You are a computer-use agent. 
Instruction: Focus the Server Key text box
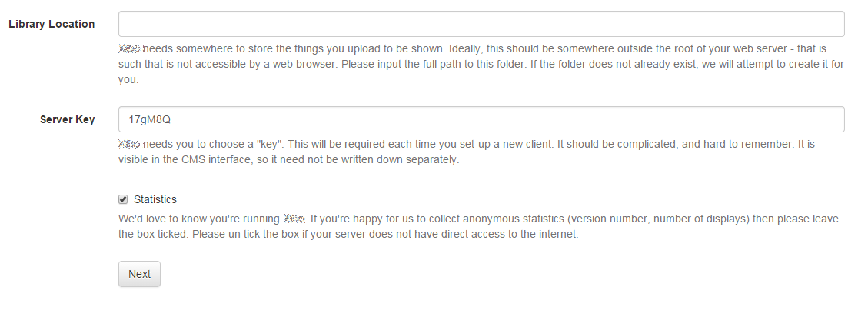(481, 119)
